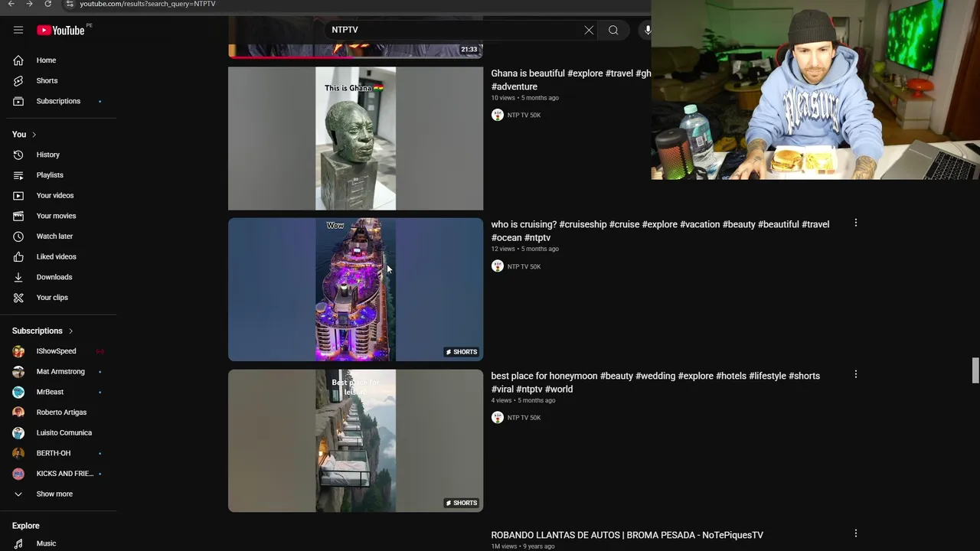Open 'Ghana is beautiful' video title
The height and width of the screenshot is (551, 980).
[x=571, y=80]
